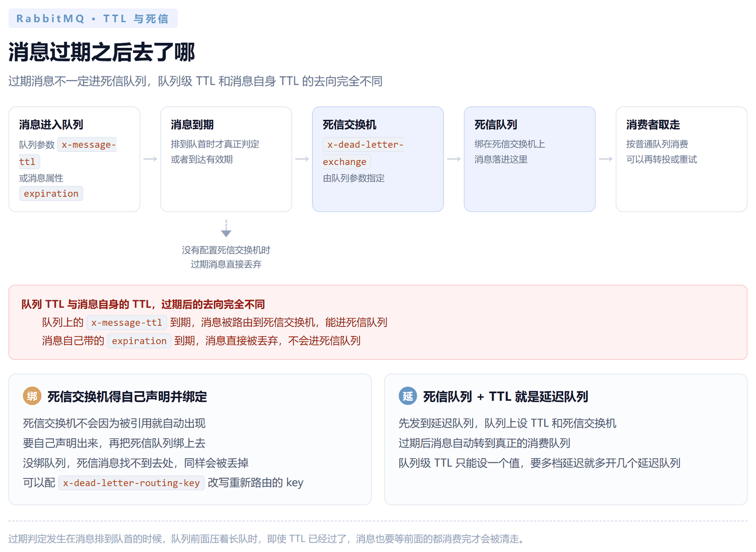
Task: Click the x-dead-letter-exchange code in flow card
Action: point(363,153)
